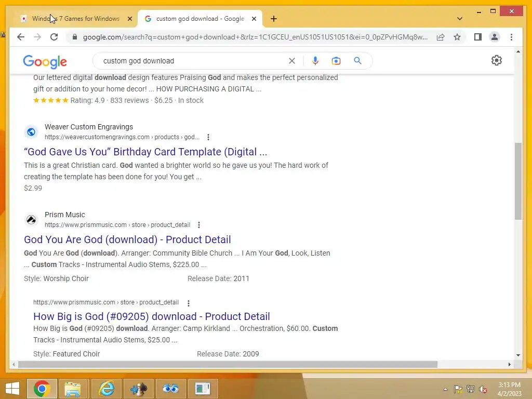
Task: Open network status tray icon
Action: coord(471,389)
